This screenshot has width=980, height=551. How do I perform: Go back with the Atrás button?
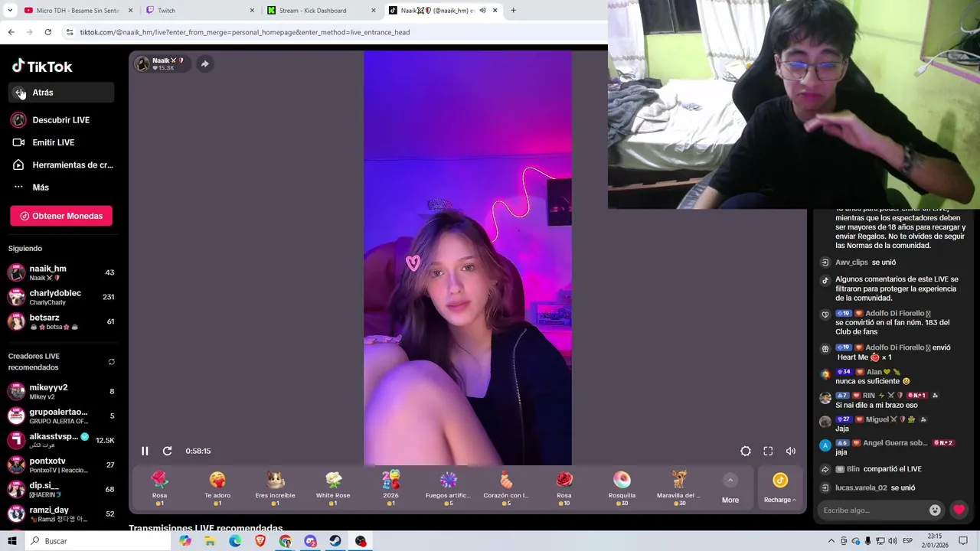pos(62,93)
